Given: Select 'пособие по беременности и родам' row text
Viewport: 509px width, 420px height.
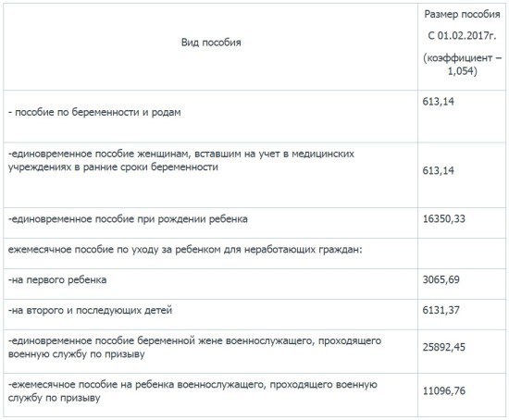Looking at the screenshot, I should [x=94, y=113].
